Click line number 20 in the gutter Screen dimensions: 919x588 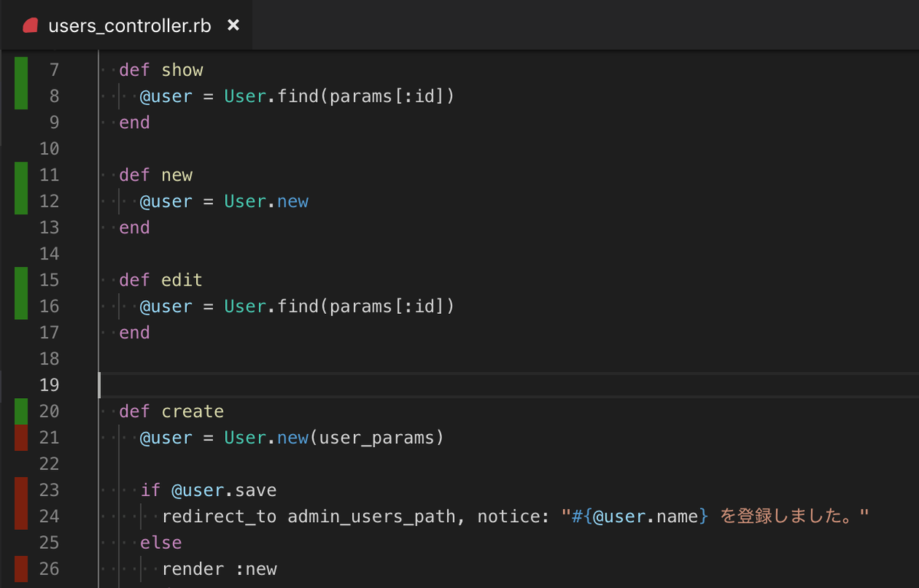point(49,411)
